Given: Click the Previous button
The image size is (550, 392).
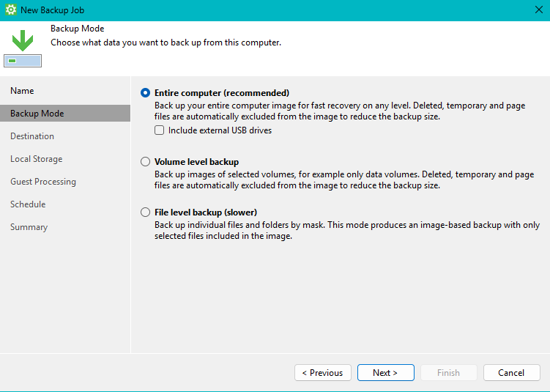Looking at the screenshot, I should [x=323, y=373].
